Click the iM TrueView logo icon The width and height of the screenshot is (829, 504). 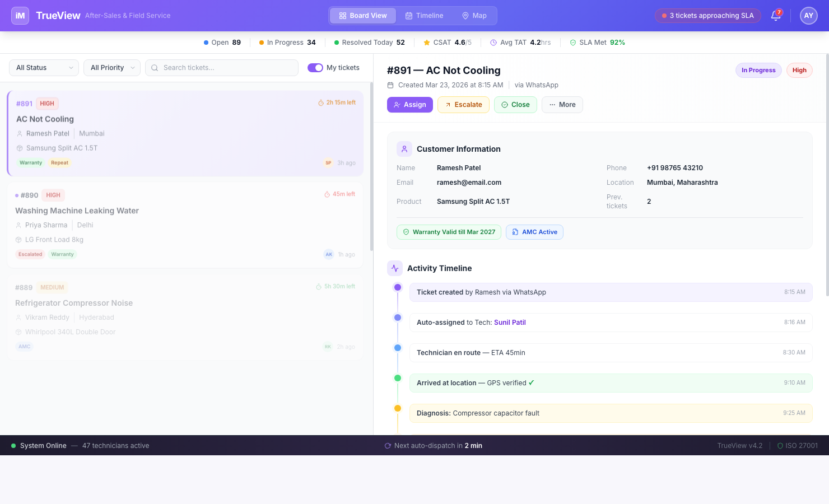point(20,15)
